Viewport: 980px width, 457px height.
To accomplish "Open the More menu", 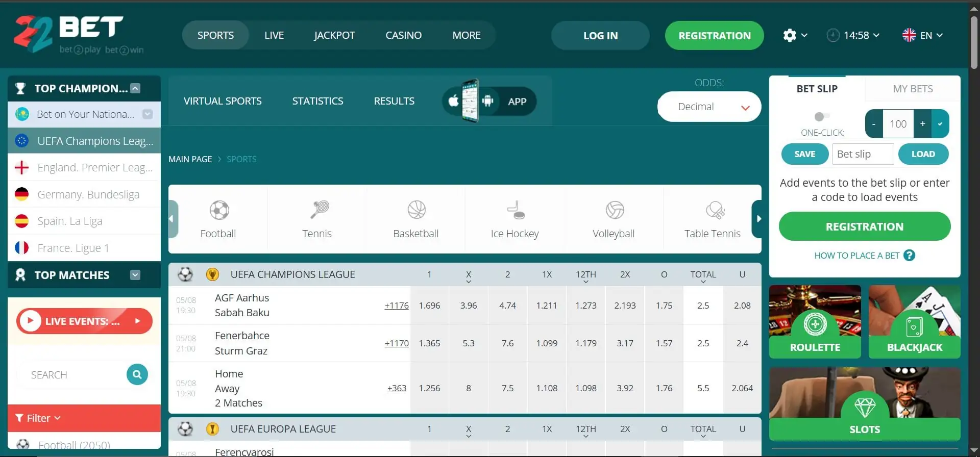I will pos(467,35).
